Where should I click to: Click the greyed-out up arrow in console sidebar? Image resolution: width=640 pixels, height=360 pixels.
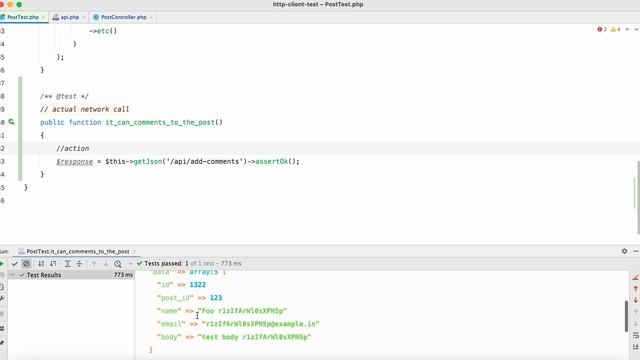636,312
